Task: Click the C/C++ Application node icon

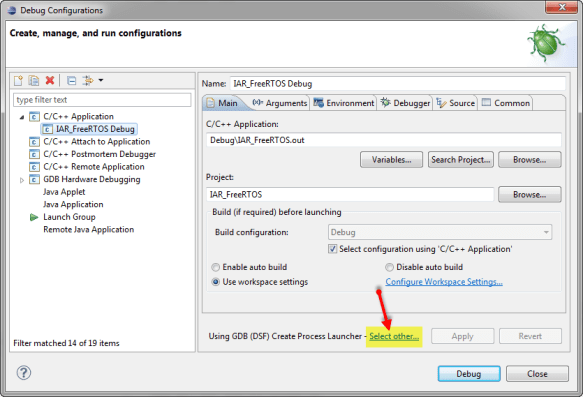Action: tap(34, 117)
